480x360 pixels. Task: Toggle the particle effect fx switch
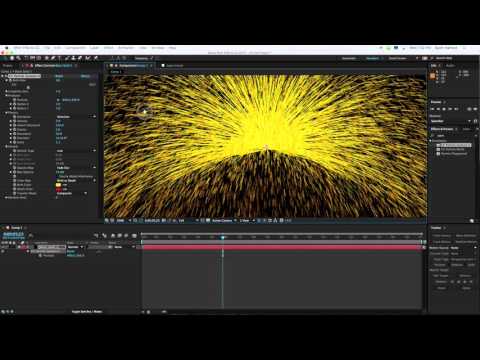pos(7,76)
